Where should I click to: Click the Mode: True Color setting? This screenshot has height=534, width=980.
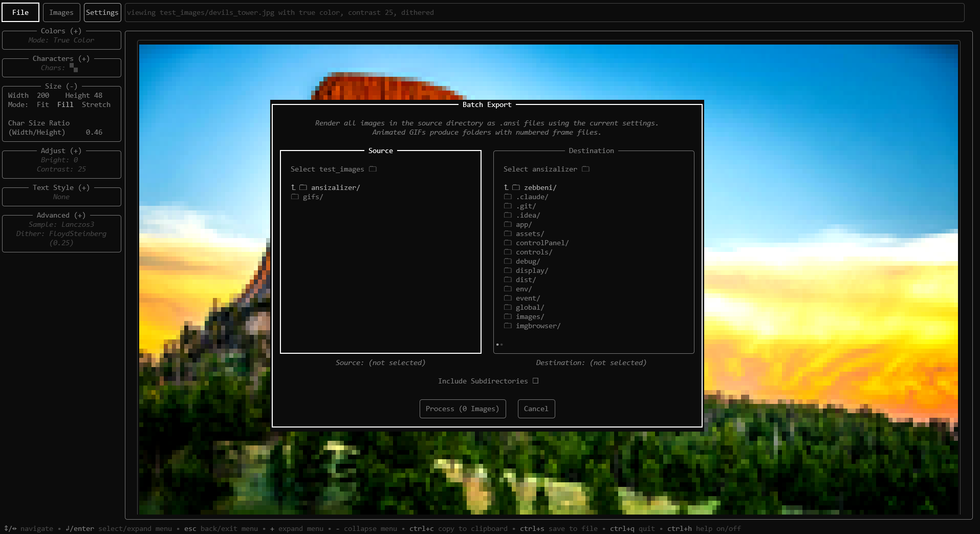pos(61,40)
